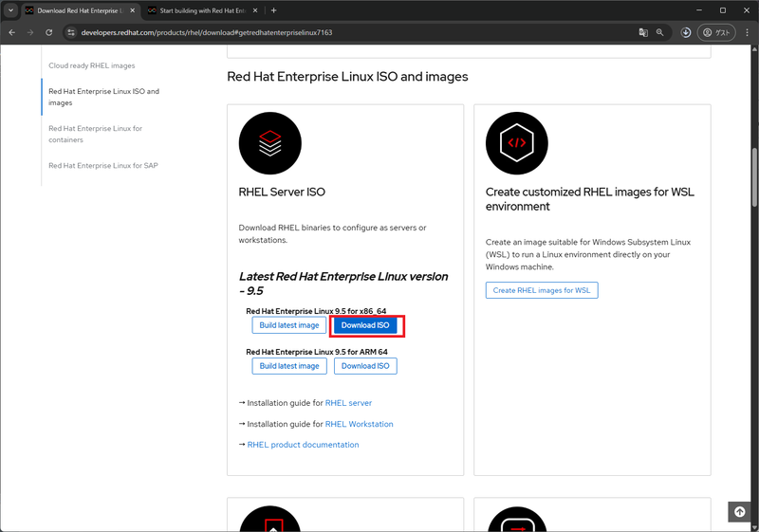Image resolution: width=759 pixels, height=532 pixels.
Task: Select Red Hat Enterprise Linux ISO and images sidebar item
Action: pos(103,97)
